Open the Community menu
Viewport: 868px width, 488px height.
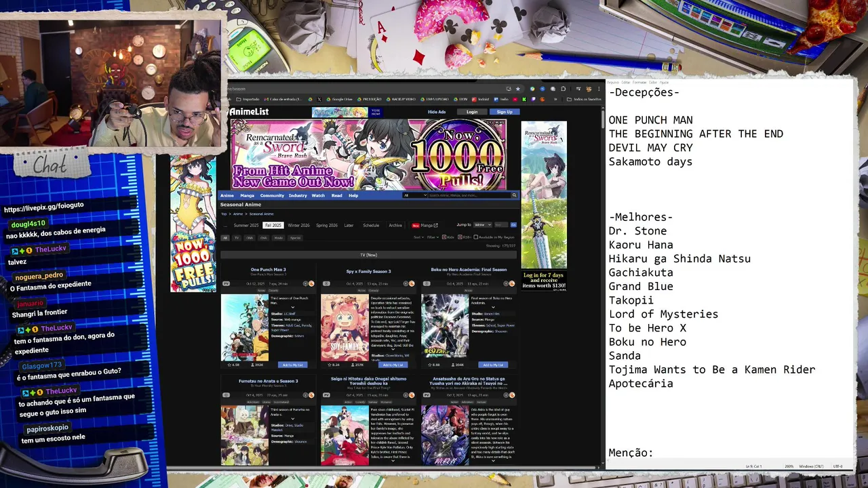pos(272,195)
